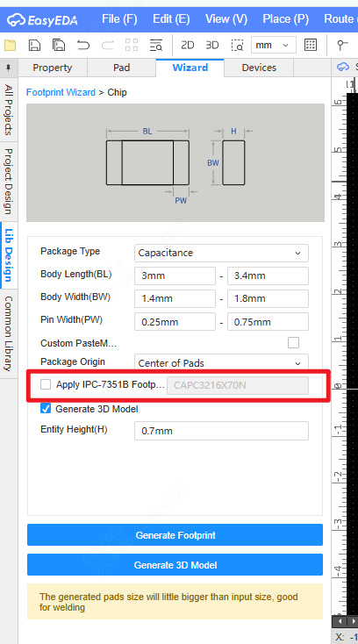Open the Project Design side panel
The width and height of the screenshot is (358, 644).
click(9, 181)
